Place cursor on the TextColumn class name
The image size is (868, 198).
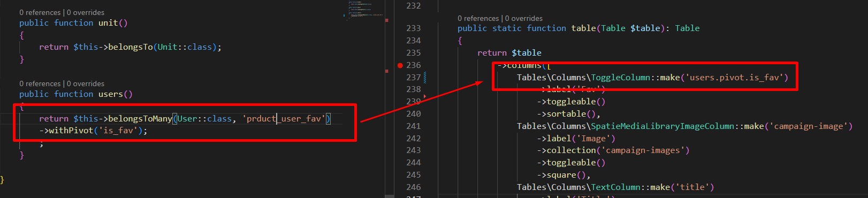pyautogui.click(x=615, y=187)
